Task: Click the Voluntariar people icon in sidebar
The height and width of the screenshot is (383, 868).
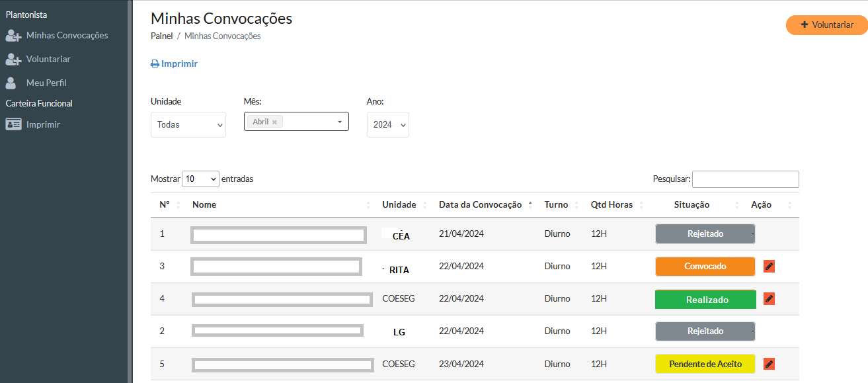Action: (x=13, y=59)
